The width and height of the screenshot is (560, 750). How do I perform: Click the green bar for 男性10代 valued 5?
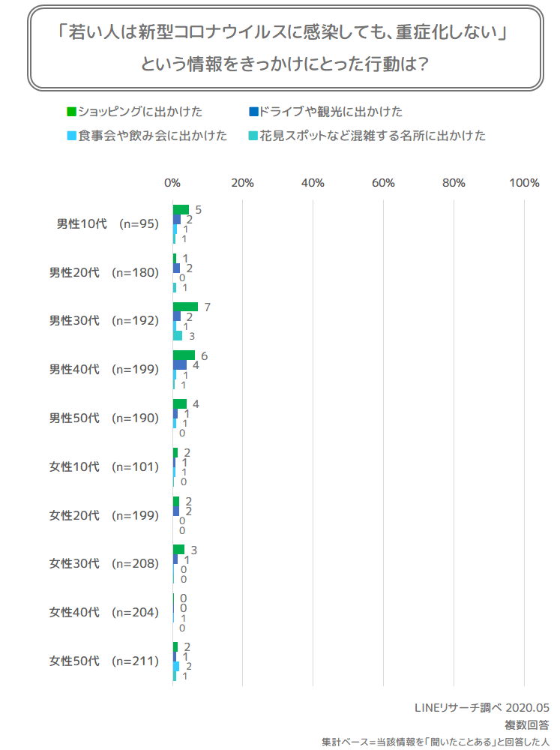(181, 210)
